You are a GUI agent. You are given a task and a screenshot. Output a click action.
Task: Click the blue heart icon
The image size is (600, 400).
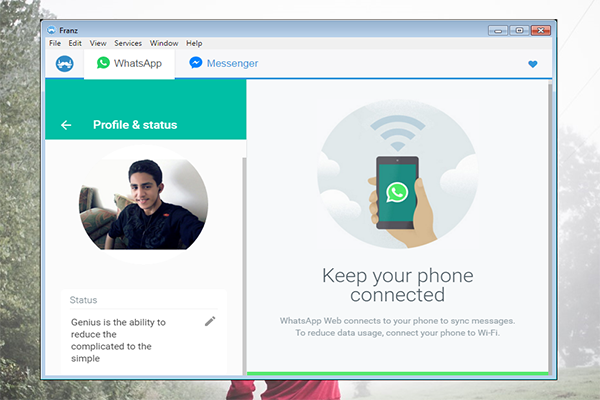coord(533,64)
